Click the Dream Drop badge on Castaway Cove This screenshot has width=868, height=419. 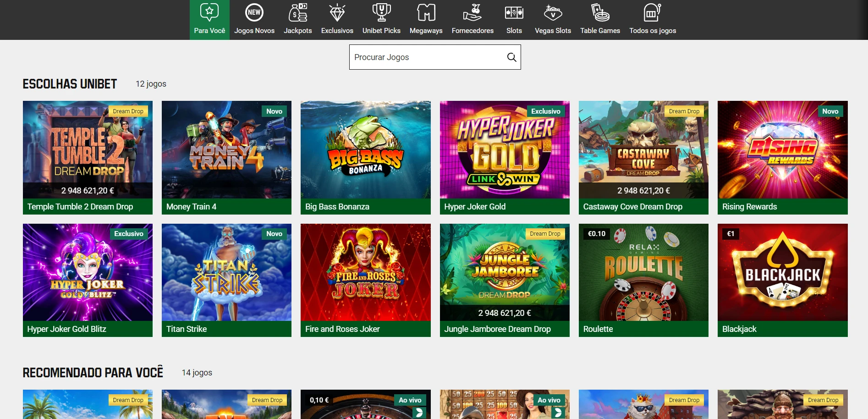(x=684, y=111)
